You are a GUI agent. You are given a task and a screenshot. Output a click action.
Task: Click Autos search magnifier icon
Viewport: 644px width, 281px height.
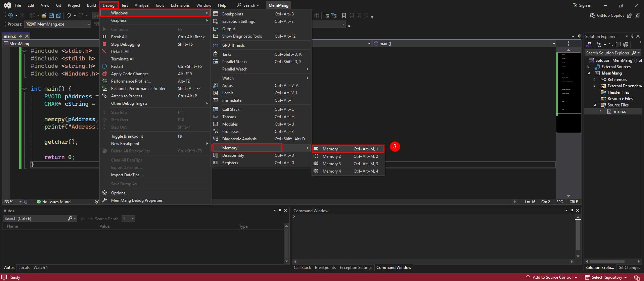pos(70,218)
